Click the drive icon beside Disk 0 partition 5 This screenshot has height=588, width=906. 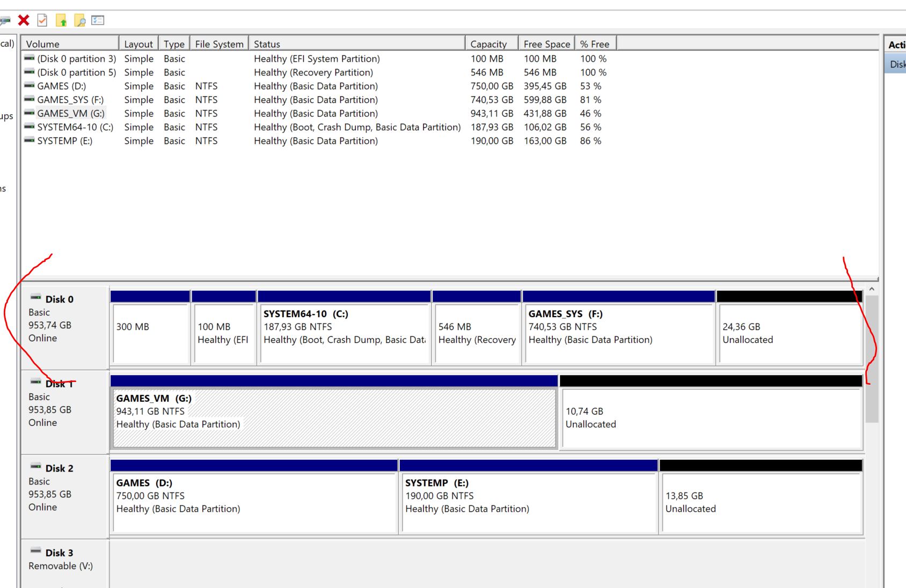[30, 72]
